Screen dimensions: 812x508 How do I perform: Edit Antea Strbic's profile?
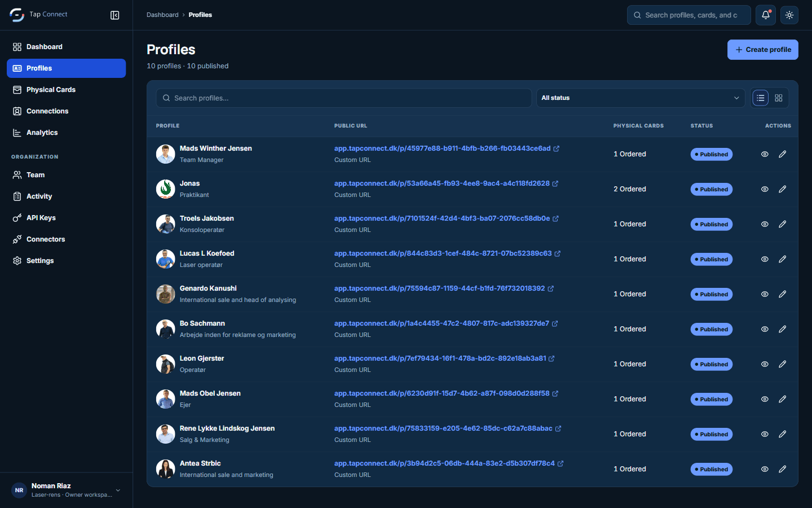[783, 469]
